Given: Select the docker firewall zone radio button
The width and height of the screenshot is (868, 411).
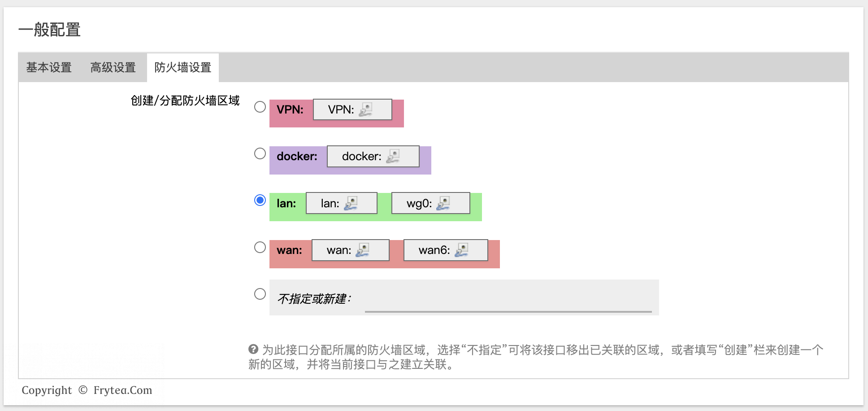Looking at the screenshot, I should (260, 153).
